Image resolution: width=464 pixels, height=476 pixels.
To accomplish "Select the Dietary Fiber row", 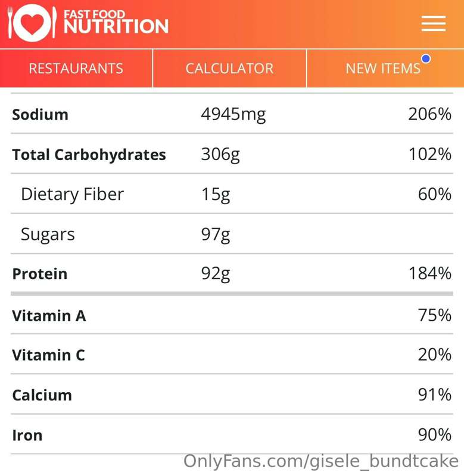I will pos(232,194).
